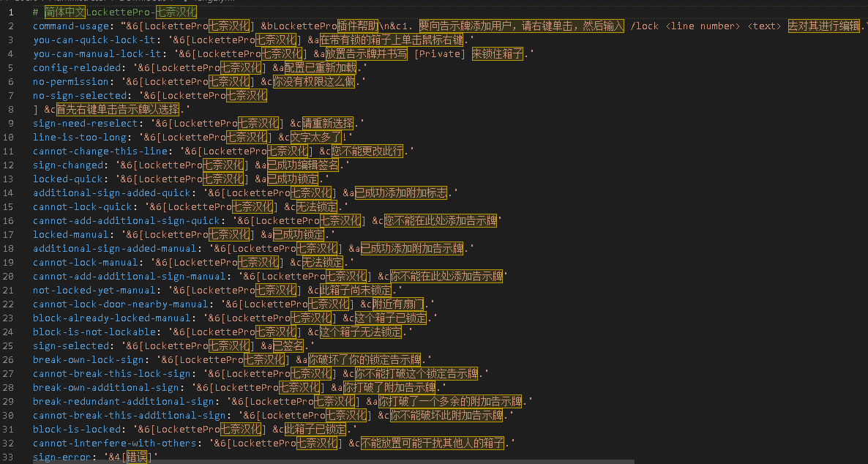
Task: Click the 'additional-sign-added-quick' key
Action: tap(111, 192)
